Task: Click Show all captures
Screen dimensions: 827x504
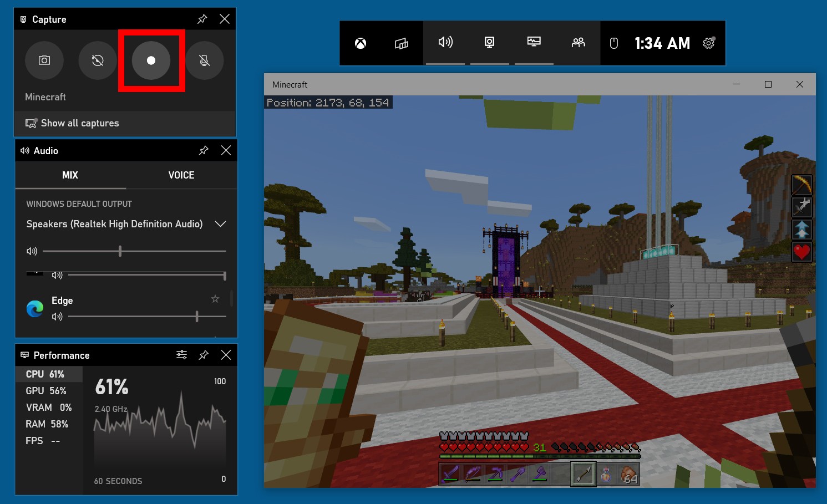Action: [x=79, y=123]
